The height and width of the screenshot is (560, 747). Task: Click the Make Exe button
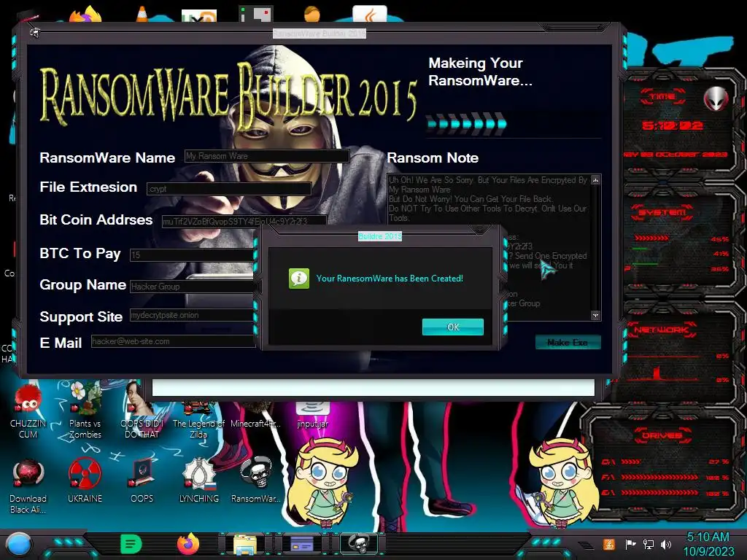pos(568,343)
